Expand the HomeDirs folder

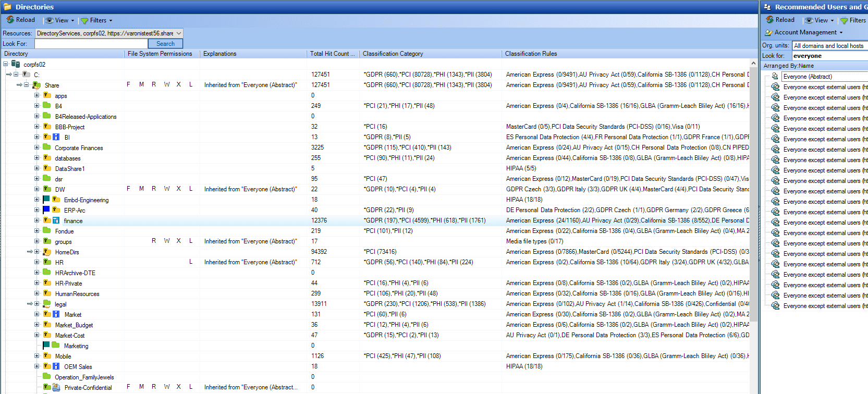click(x=36, y=252)
